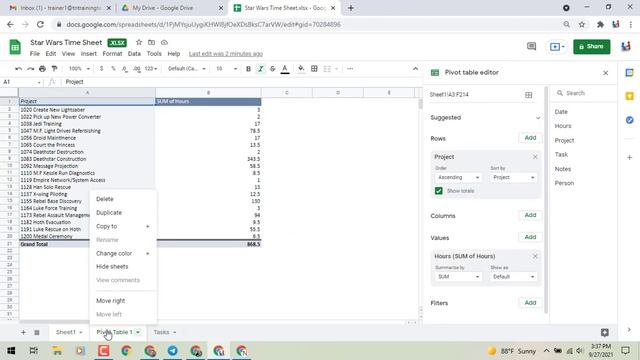
Task: Star the Star Wars Time Sheet document
Action: [139, 42]
